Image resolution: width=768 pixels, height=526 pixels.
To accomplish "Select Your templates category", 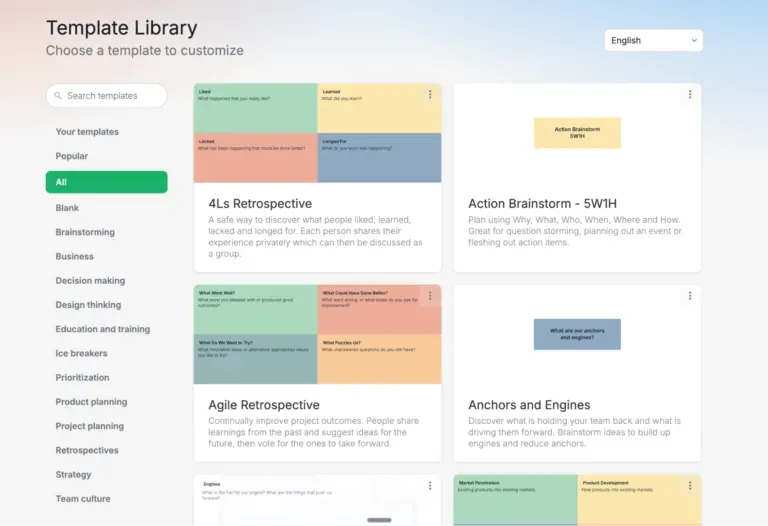I will (87, 132).
